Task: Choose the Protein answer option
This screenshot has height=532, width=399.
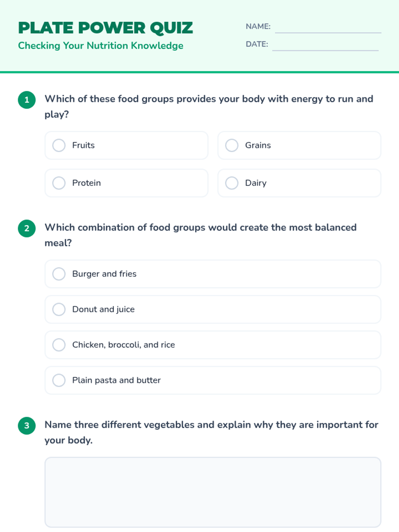Action: tap(126, 183)
